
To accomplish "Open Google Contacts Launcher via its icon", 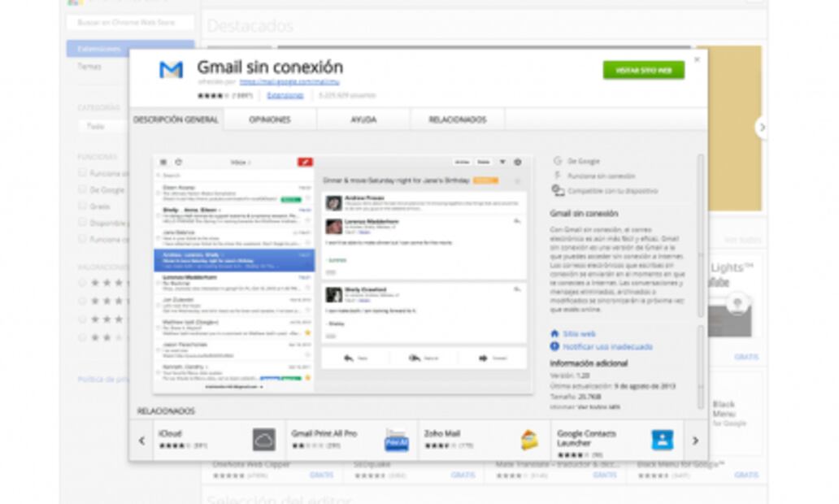I will tap(662, 439).
